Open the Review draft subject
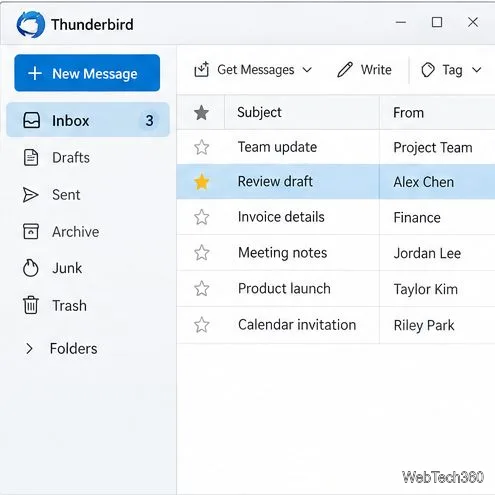This screenshot has height=495, width=495. pos(275,182)
